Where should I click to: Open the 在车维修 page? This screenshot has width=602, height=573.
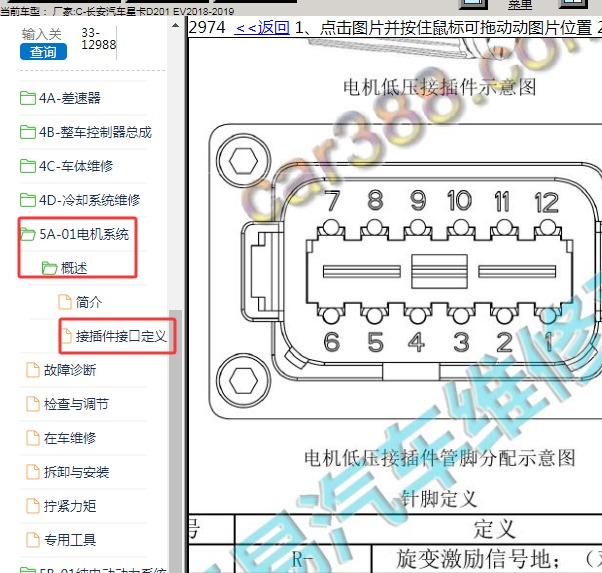pyautogui.click(x=70, y=438)
